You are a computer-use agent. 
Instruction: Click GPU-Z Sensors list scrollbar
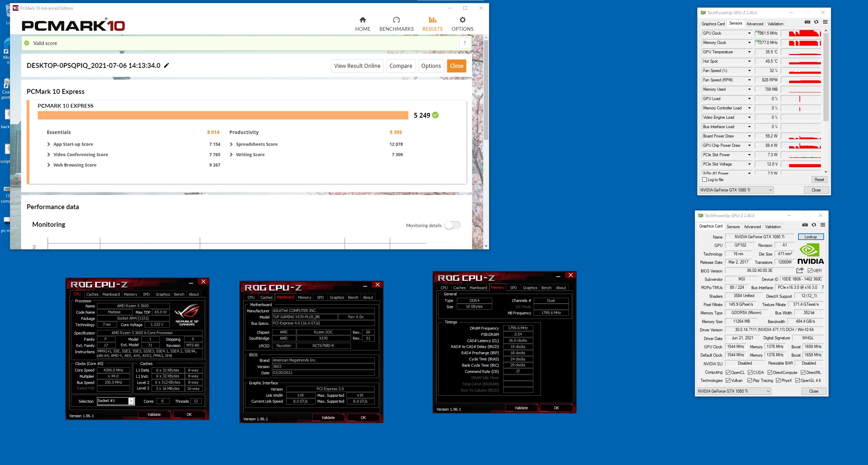[826, 78]
